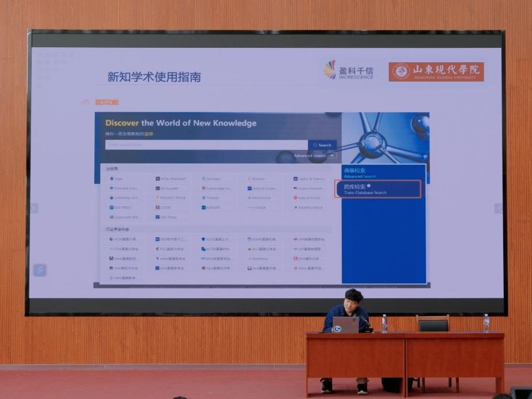Image resolution: width=532 pixels, height=399 pixels.
Task: Advance to next slide with right arrow
Action: (x=499, y=208)
